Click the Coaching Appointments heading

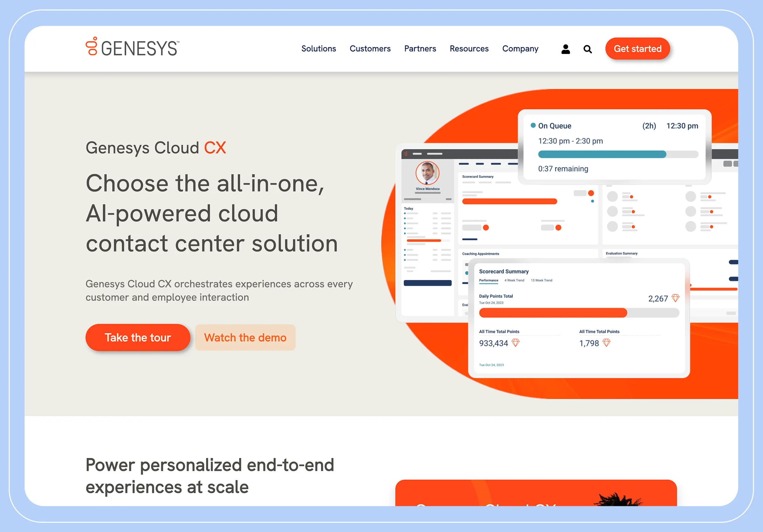coord(480,254)
